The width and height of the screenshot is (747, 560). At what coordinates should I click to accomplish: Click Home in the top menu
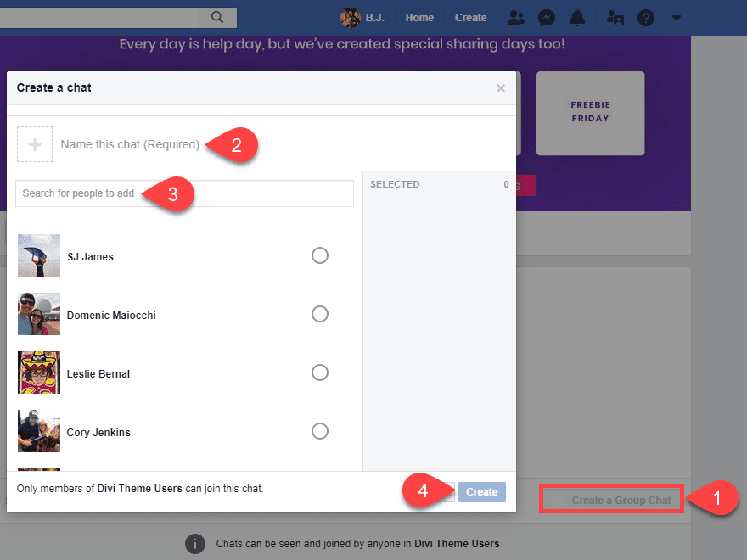pyautogui.click(x=419, y=17)
